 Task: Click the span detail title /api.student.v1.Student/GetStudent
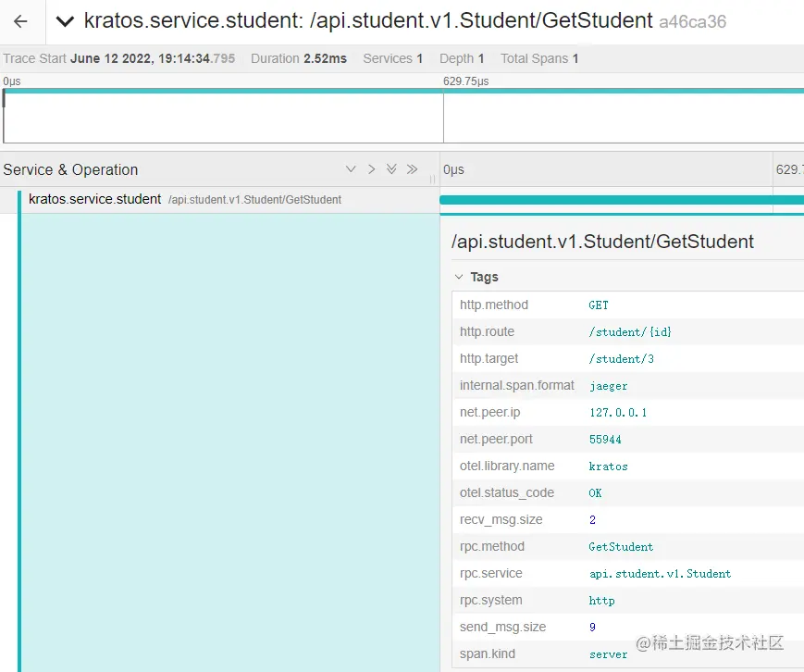(602, 242)
